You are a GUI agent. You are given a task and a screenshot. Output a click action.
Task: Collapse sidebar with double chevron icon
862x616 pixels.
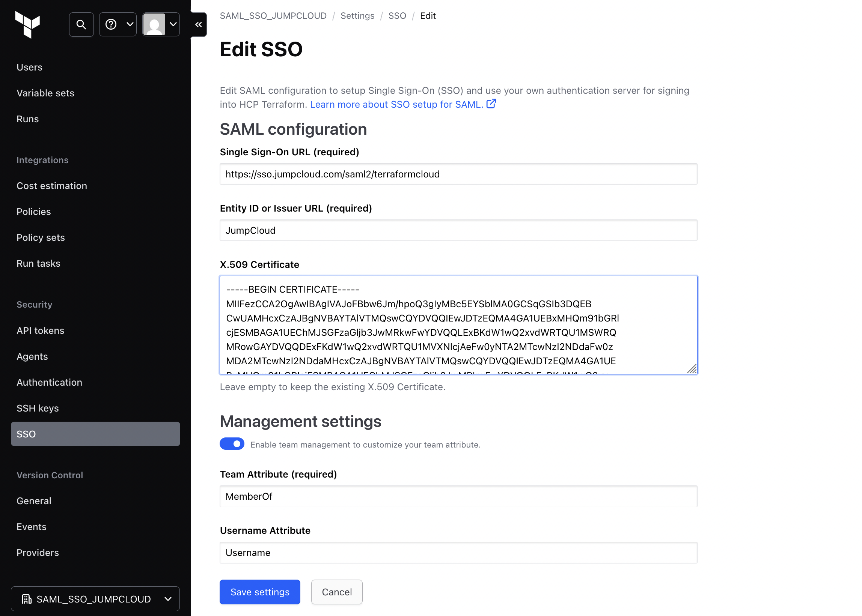click(x=199, y=25)
